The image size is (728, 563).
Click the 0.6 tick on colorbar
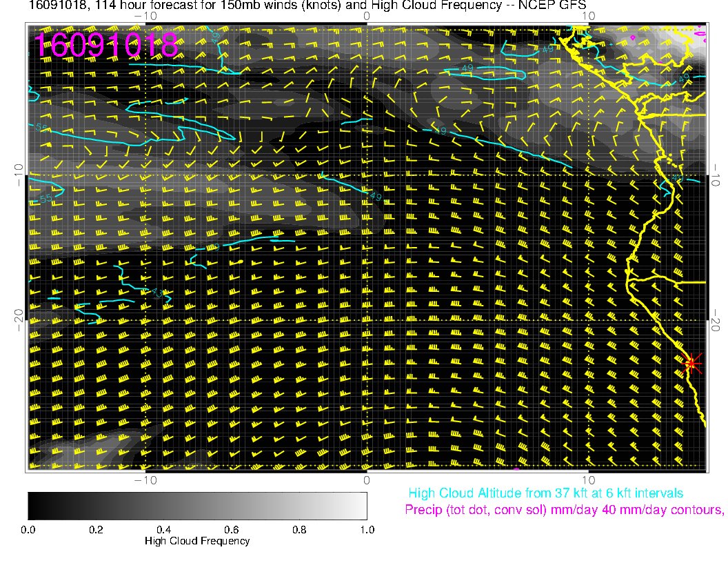click(231, 530)
